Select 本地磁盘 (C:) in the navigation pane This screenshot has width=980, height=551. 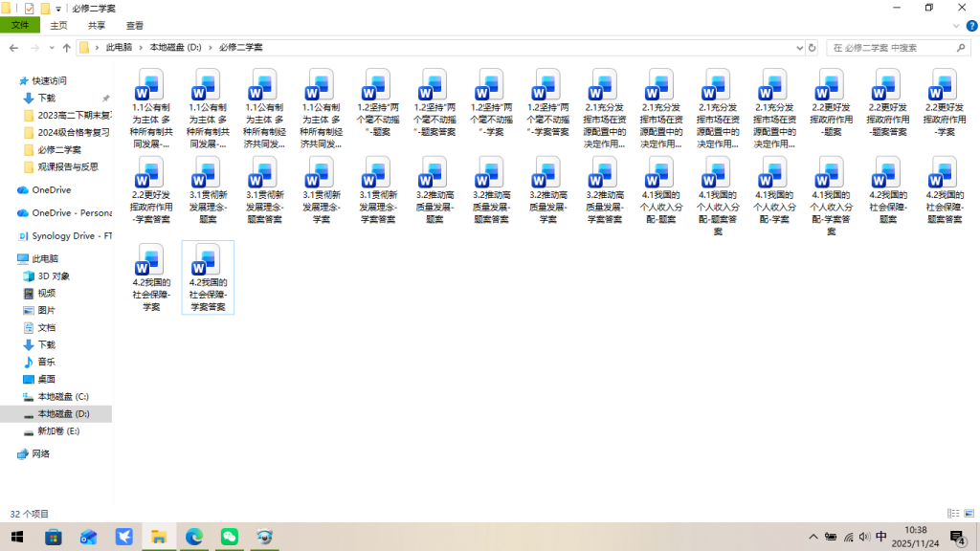pyautogui.click(x=62, y=396)
